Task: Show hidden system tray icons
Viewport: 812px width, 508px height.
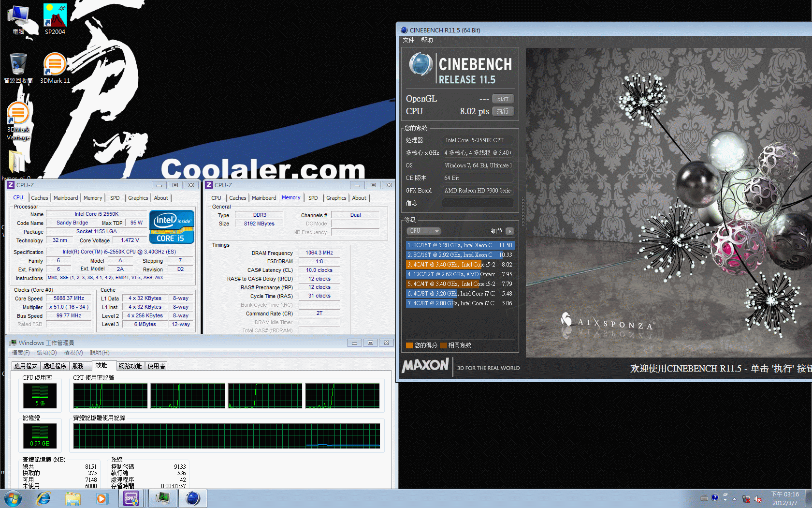Action: click(734, 498)
